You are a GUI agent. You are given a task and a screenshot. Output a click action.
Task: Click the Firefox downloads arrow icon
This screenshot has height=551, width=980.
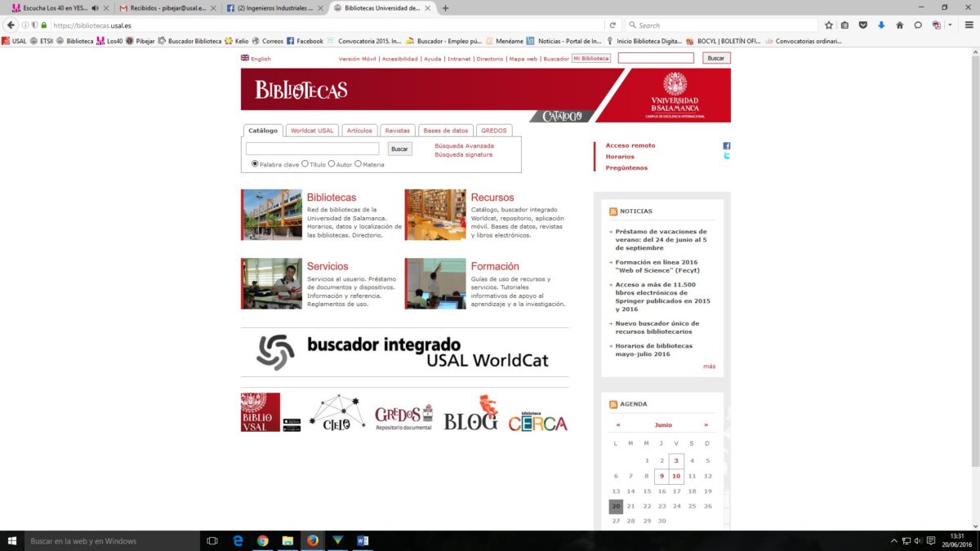tap(881, 25)
